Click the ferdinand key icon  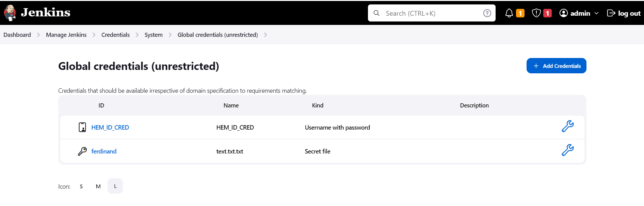coord(82,151)
